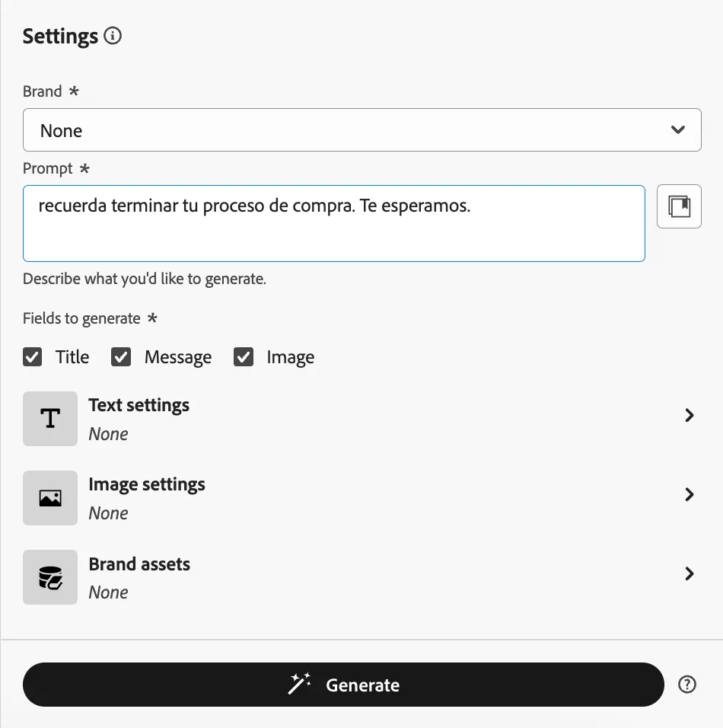Click the Image settings title
Image resolution: width=723 pixels, height=728 pixels.
(147, 485)
